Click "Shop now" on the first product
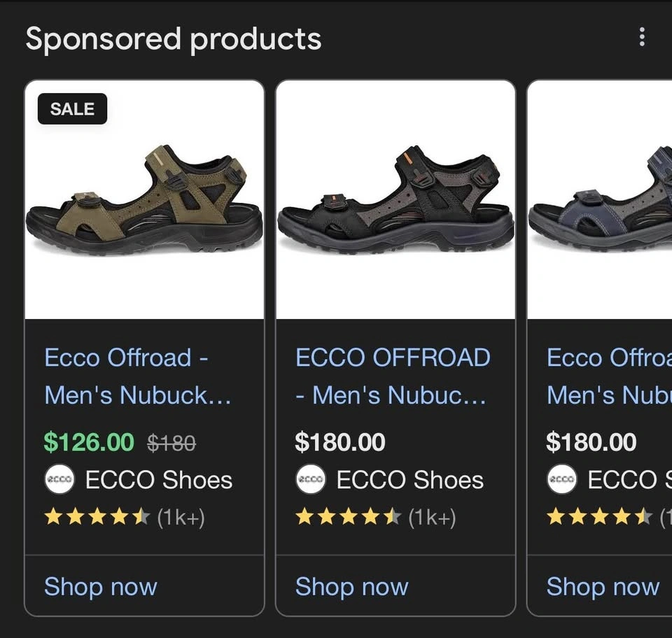Image resolution: width=672 pixels, height=638 pixels. coord(101,586)
